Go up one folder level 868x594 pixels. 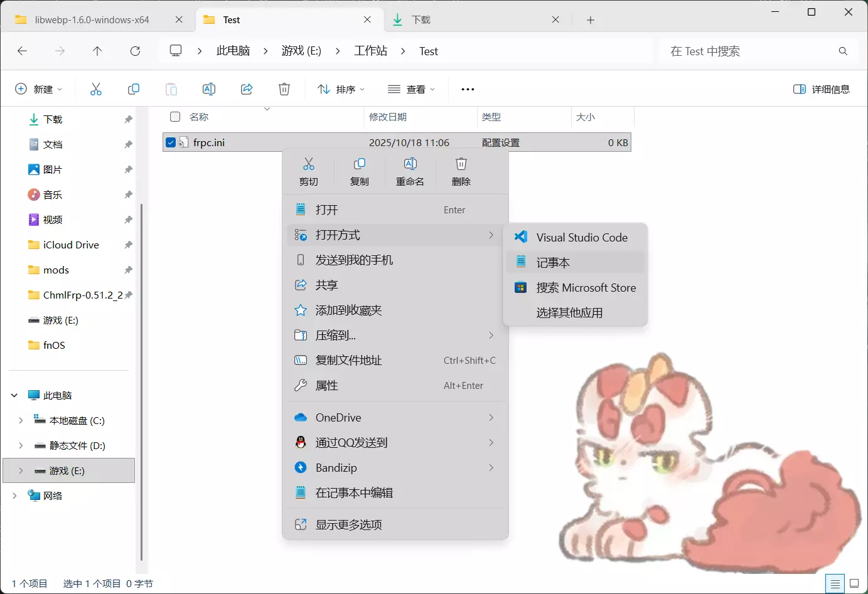pyautogui.click(x=97, y=51)
